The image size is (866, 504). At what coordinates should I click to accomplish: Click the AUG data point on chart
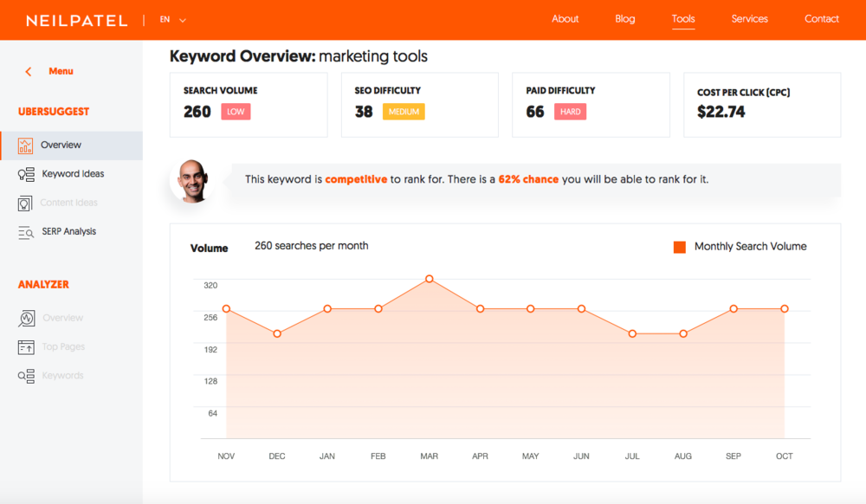point(683,334)
